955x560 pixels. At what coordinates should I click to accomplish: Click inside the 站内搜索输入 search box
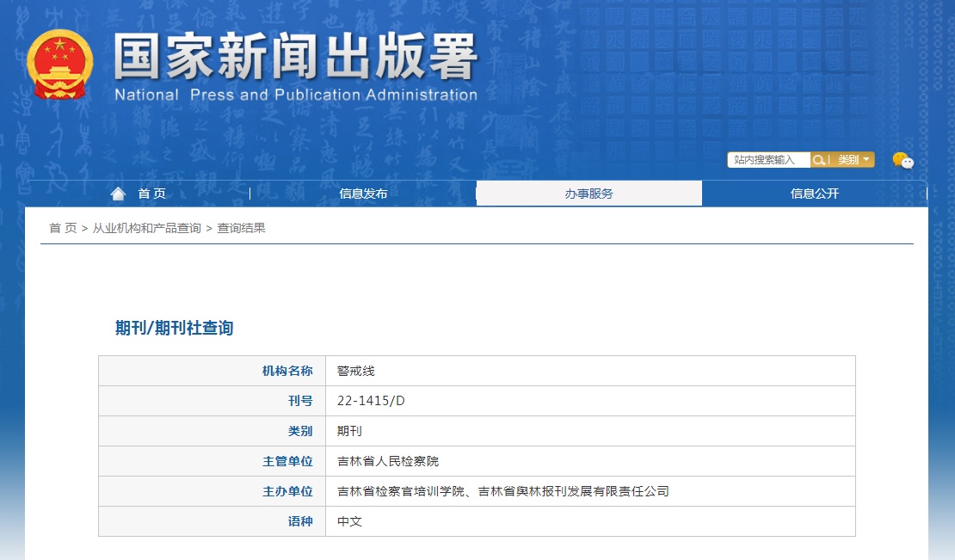coord(768,159)
